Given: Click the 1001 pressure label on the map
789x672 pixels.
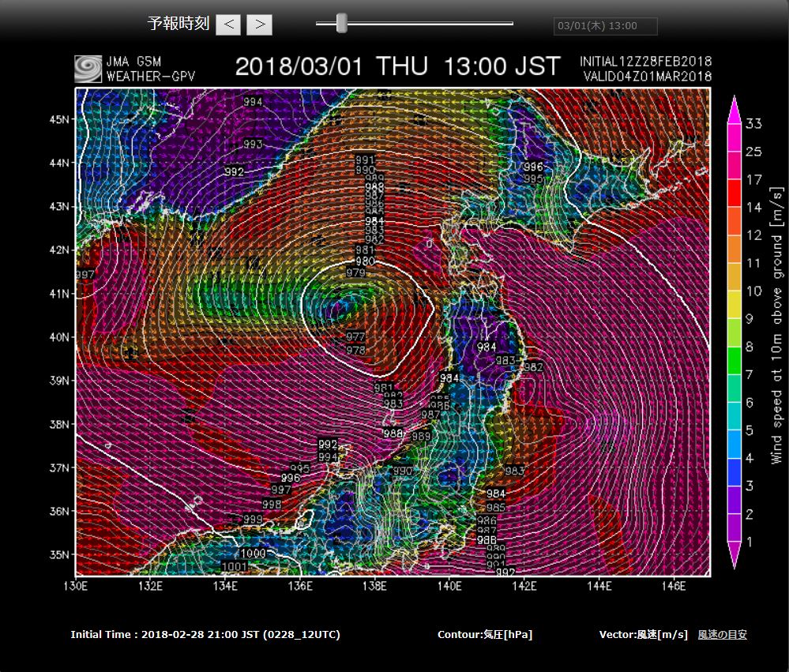Looking at the screenshot, I should [x=234, y=566].
